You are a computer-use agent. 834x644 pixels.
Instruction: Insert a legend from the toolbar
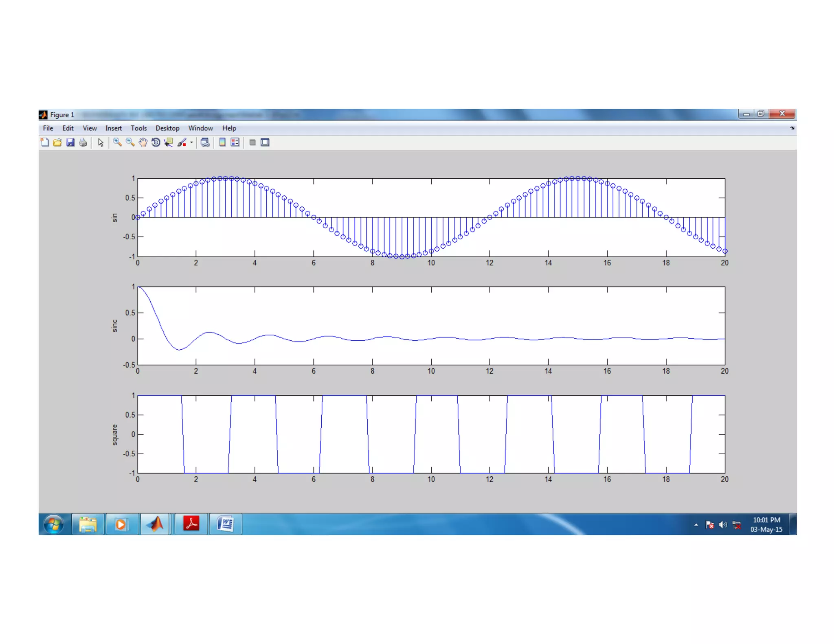click(x=235, y=142)
